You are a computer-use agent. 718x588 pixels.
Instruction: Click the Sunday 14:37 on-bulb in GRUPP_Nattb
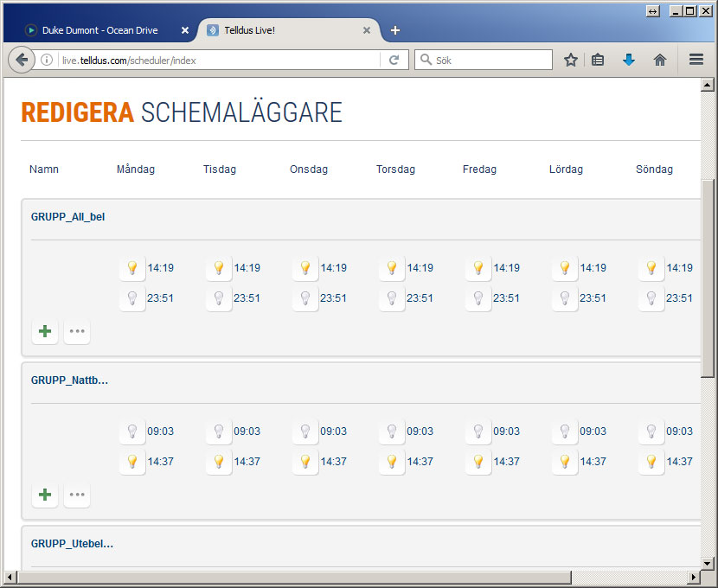pos(651,462)
